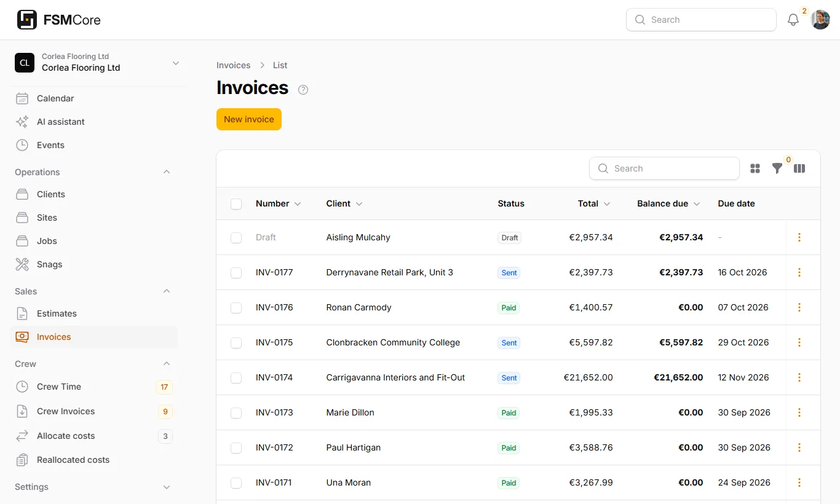
Task: Open row actions for INV-0175
Action: click(799, 342)
